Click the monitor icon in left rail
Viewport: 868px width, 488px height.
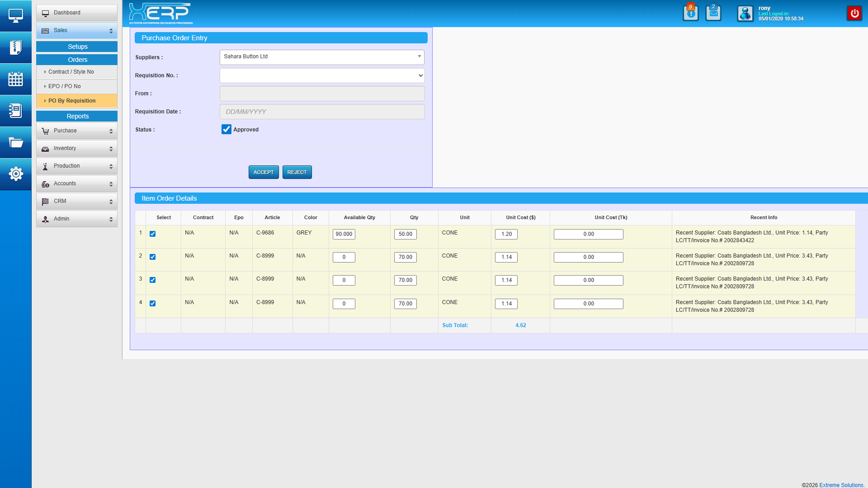pos(15,16)
